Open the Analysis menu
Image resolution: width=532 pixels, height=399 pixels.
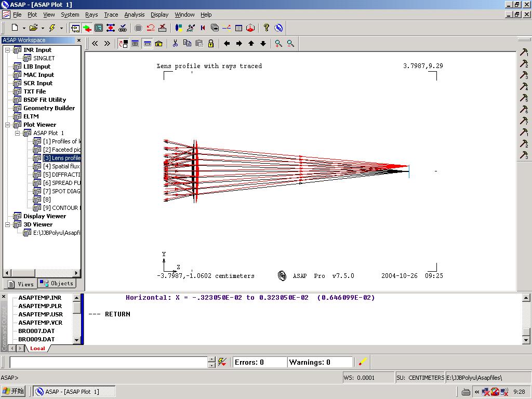pos(135,15)
